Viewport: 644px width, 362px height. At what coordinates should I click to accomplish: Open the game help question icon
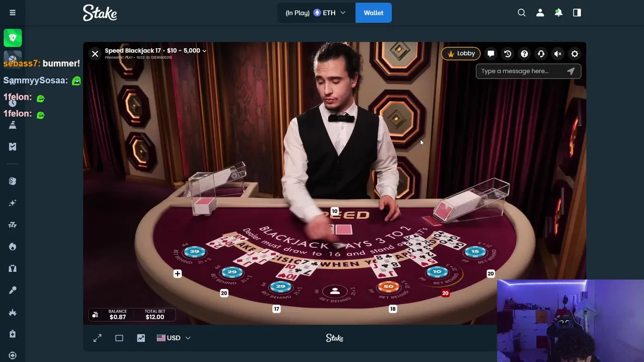pyautogui.click(x=524, y=54)
